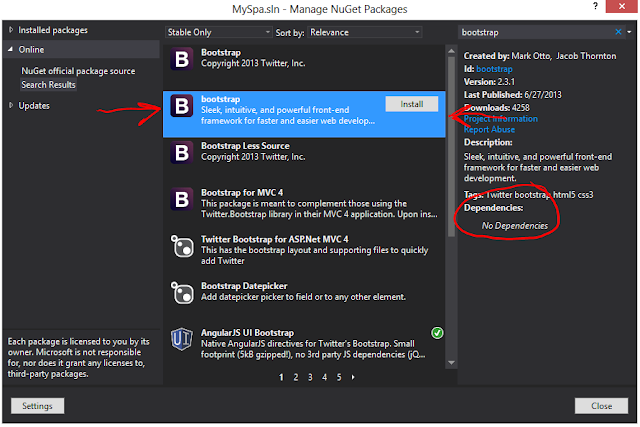
Task: Click the next page arrow
Action: pyautogui.click(x=353, y=377)
